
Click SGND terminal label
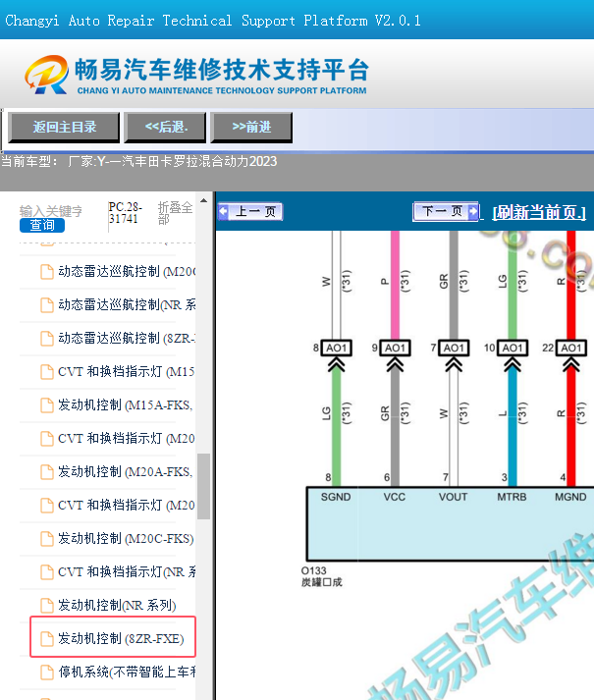point(336,497)
